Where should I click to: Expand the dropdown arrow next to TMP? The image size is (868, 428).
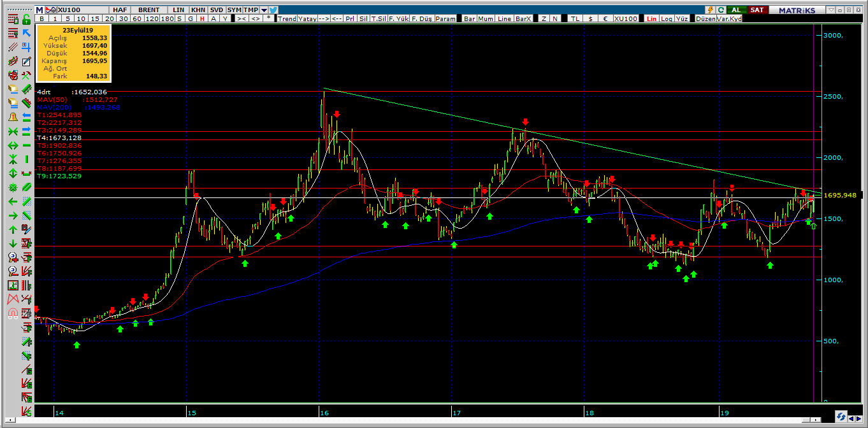point(264,10)
